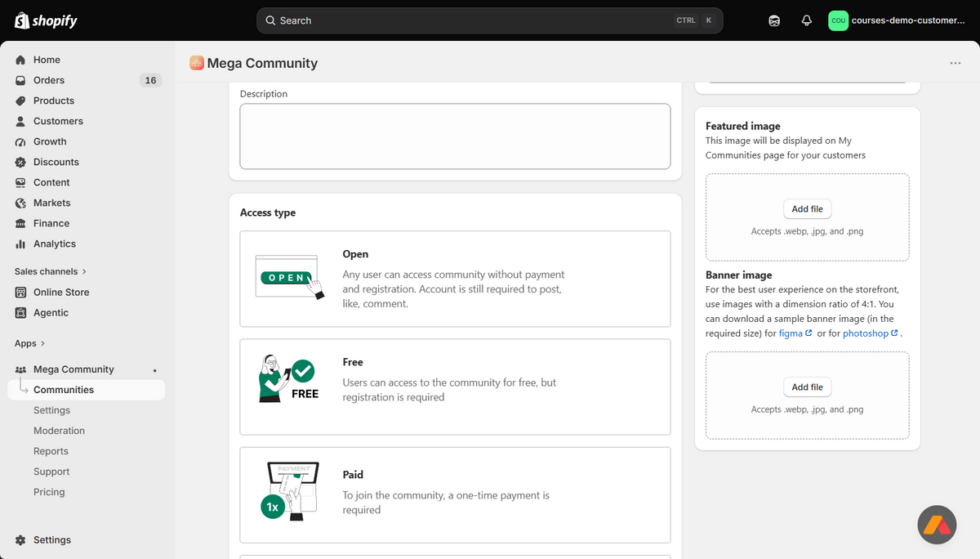Click the Mega Community people icon in sidebar

point(20,369)
